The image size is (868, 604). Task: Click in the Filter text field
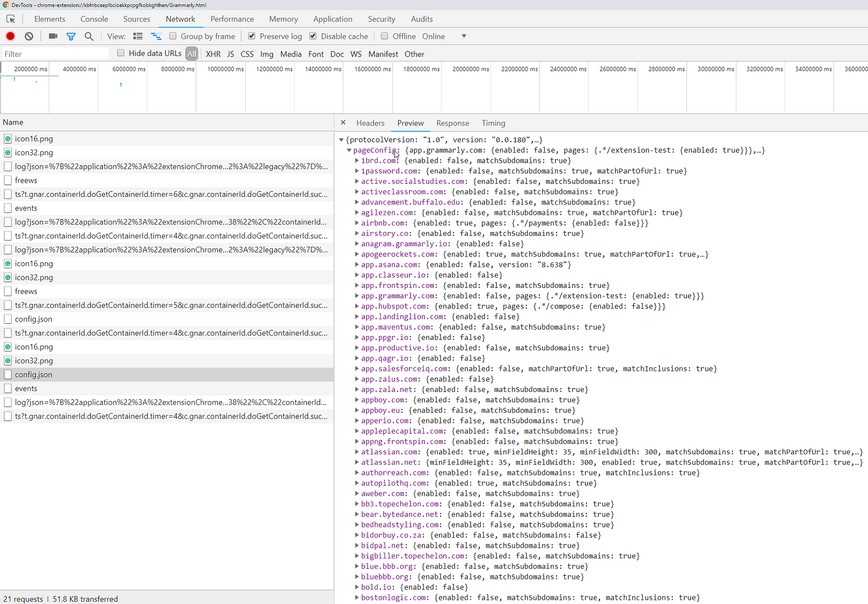[x=54, y=54]
